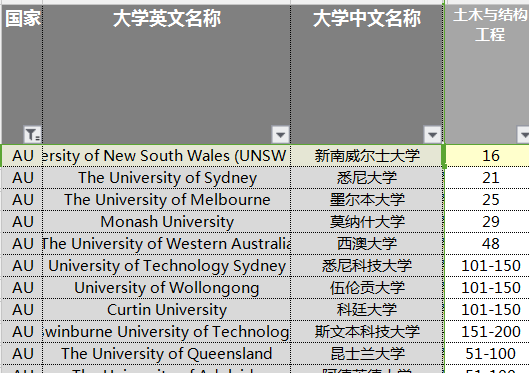Select the AU cell beside Monash University
The height and width of the screenshot is (373, 529).
click(22, 222)
